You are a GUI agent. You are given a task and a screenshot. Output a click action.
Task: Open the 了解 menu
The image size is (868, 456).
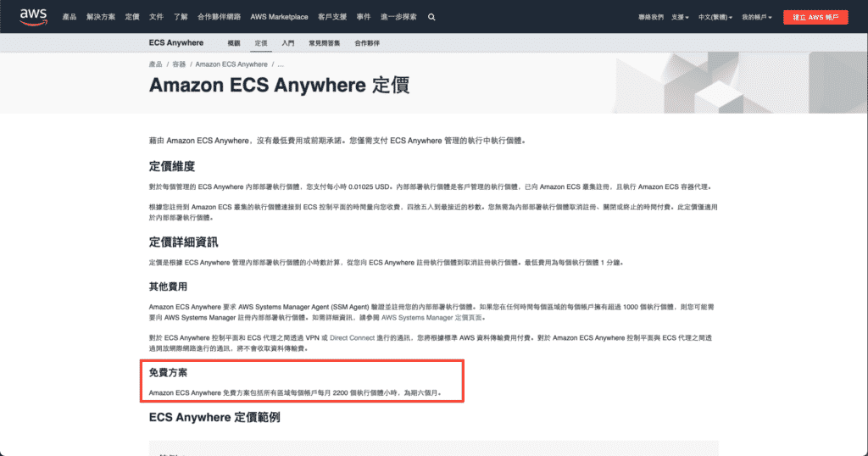[181, 17]
